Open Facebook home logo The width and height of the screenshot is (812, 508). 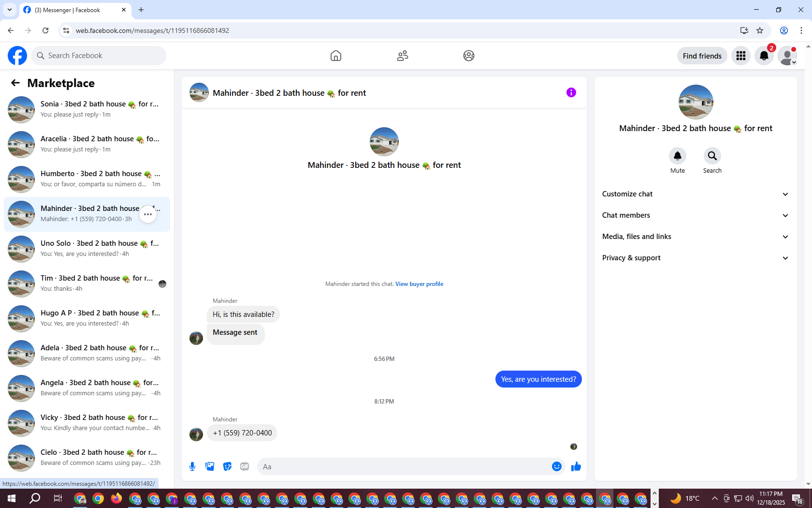17,56
